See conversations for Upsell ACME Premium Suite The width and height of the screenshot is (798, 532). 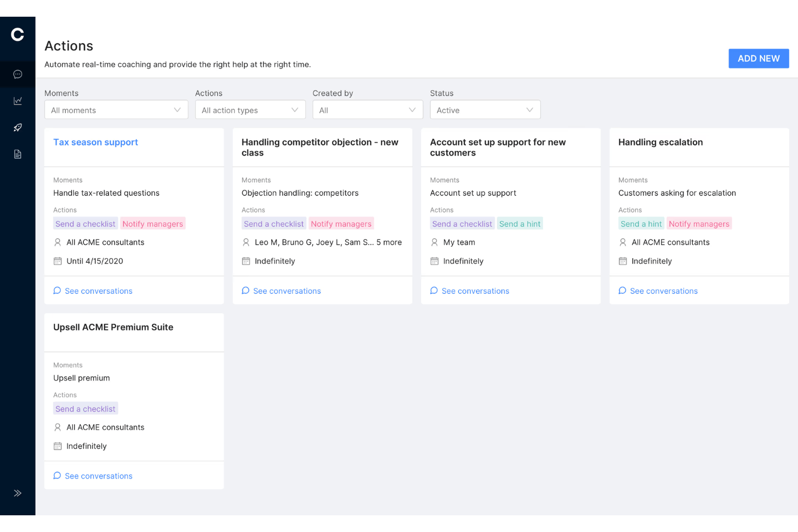(x=93, y=476)
